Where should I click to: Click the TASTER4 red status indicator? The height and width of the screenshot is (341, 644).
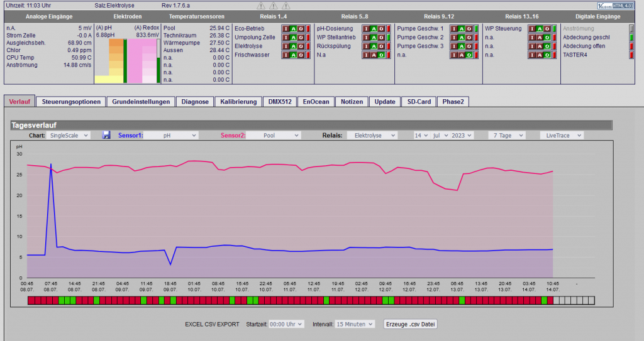click(x=631, y=55)
